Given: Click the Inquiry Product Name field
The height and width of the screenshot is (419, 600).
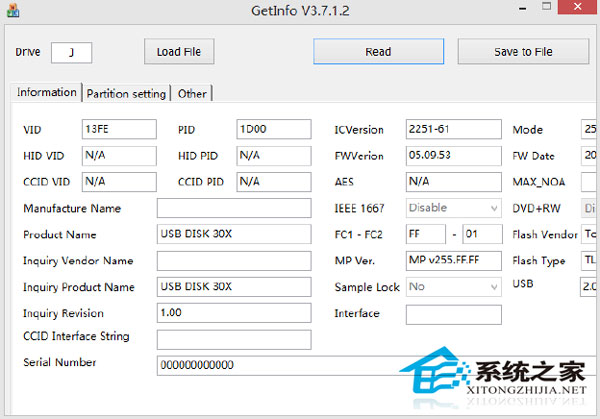Looking at the screenshot, I should (234, 287).
